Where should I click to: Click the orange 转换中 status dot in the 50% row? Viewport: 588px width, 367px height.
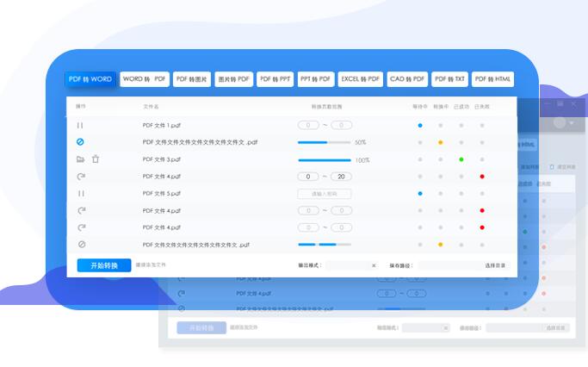441,142
